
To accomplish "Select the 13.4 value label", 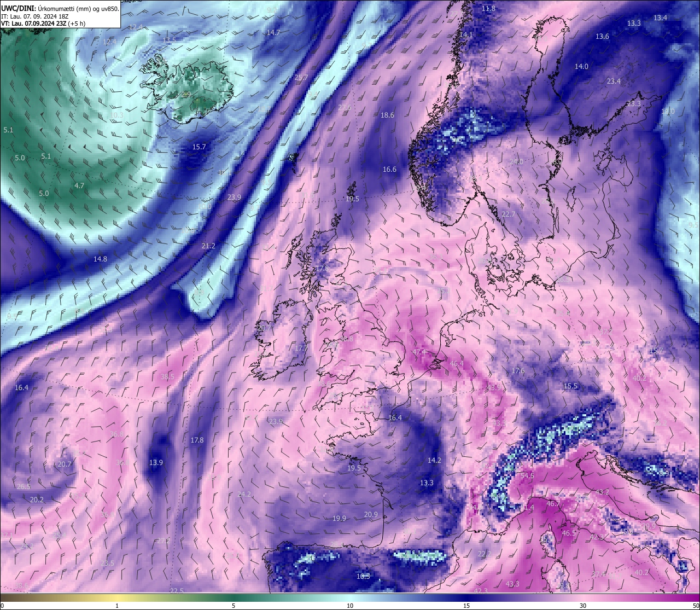I will tap(661, 18).
